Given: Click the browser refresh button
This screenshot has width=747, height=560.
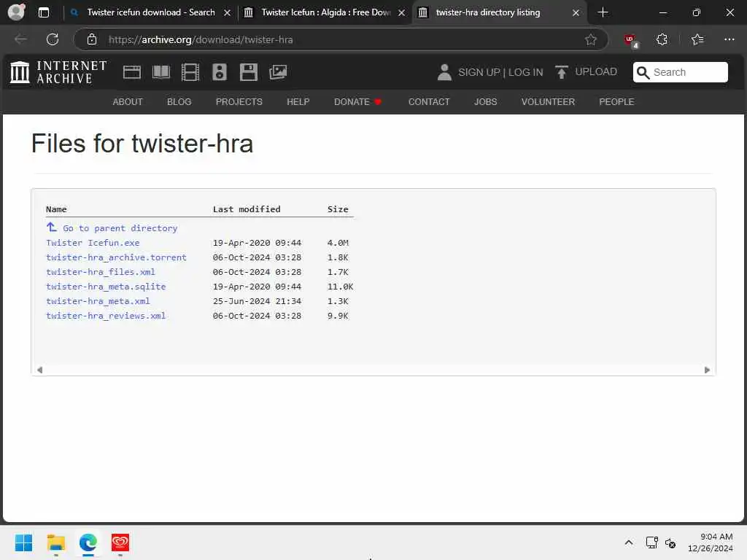Looking at the screenshot, I should click(53, 39).
